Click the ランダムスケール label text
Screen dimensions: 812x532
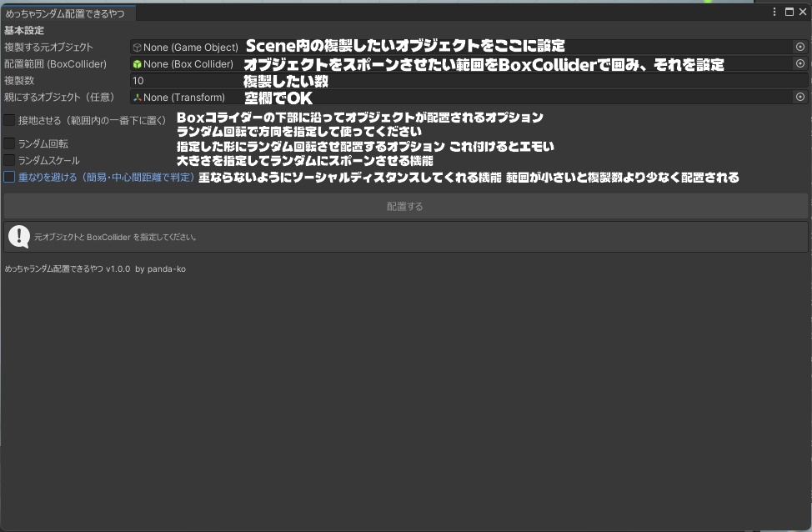coord(48,161)
